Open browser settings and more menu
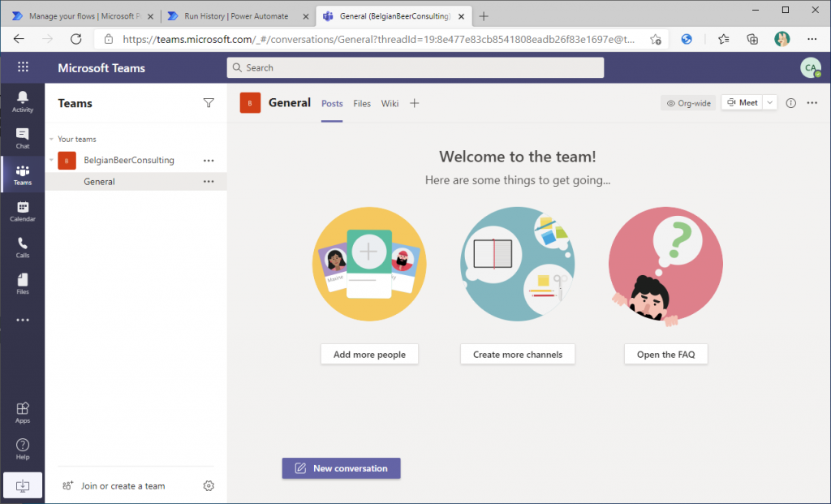The height and width of the screenshot is (504, 831). point(812,39)
